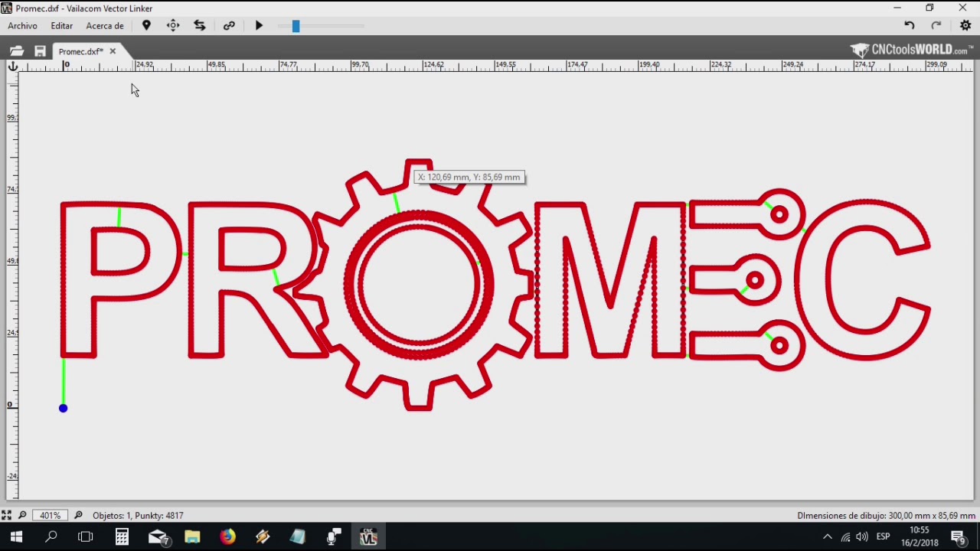Click the CNCtoolsWORLD.com logo

point(911,50)
